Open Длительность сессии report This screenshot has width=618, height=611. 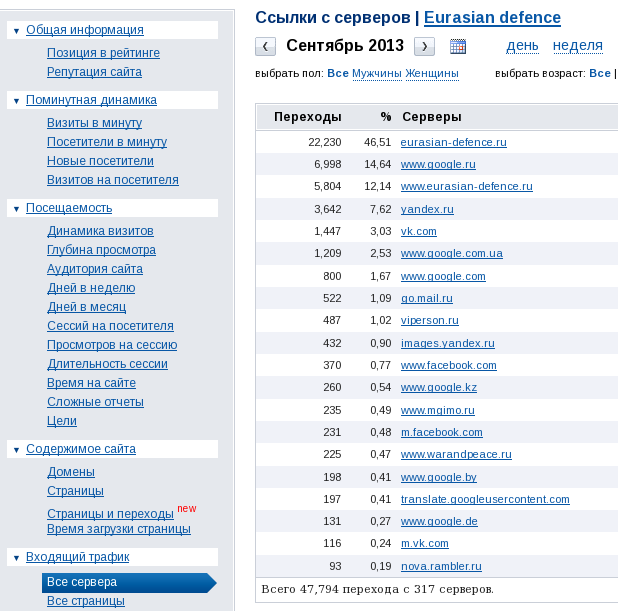click(107, 364)
